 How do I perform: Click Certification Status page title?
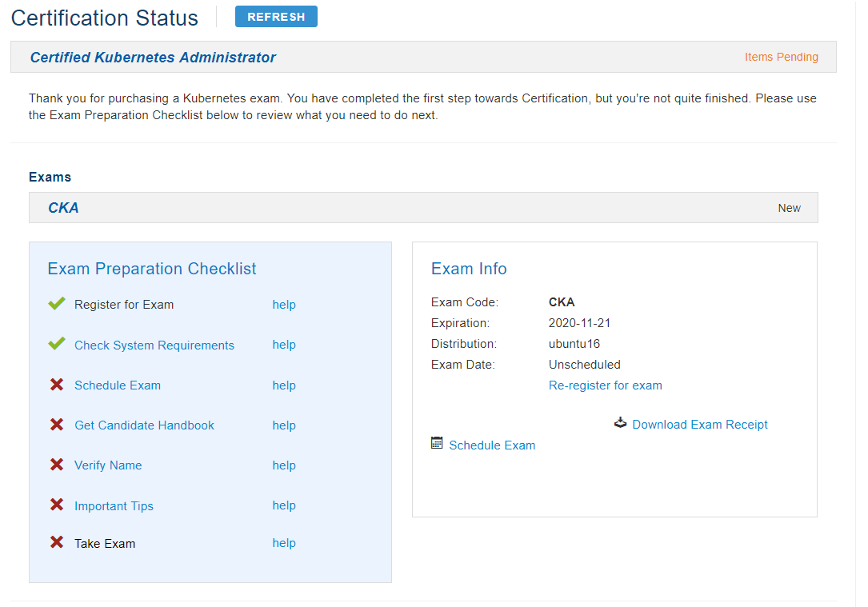tap(105, 18)
